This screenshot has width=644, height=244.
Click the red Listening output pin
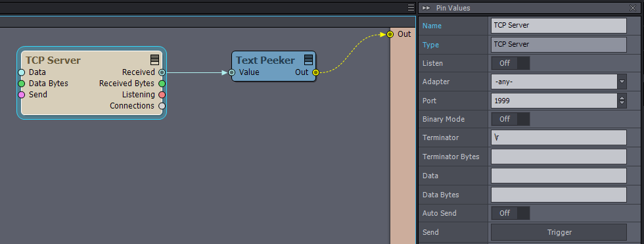click(x=162, y=95)
